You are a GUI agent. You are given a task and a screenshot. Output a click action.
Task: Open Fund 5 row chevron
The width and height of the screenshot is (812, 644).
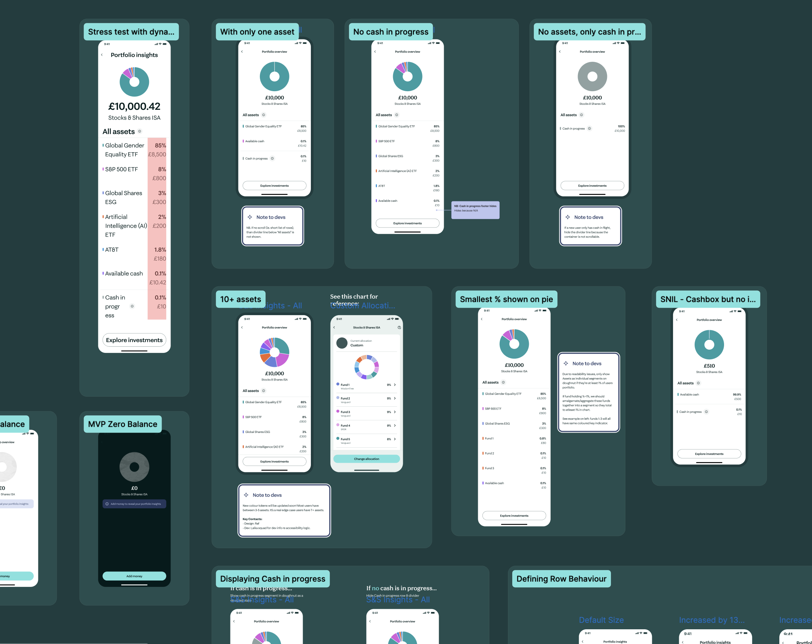click(x=395, y=439)
